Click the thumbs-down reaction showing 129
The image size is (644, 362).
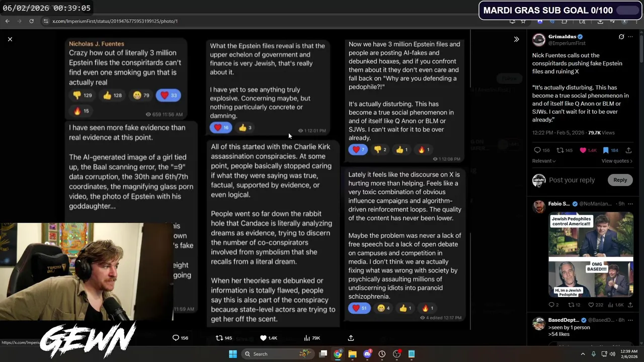82,95
